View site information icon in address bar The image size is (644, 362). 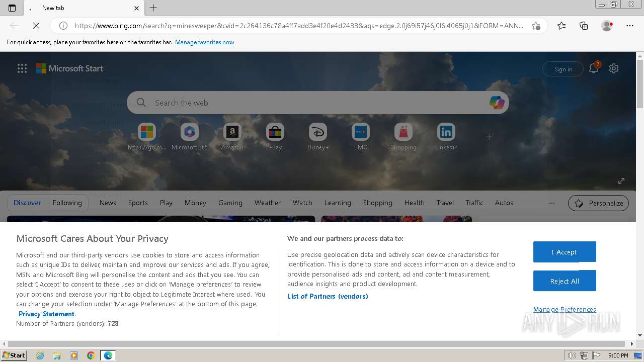[x=63, y=26]
